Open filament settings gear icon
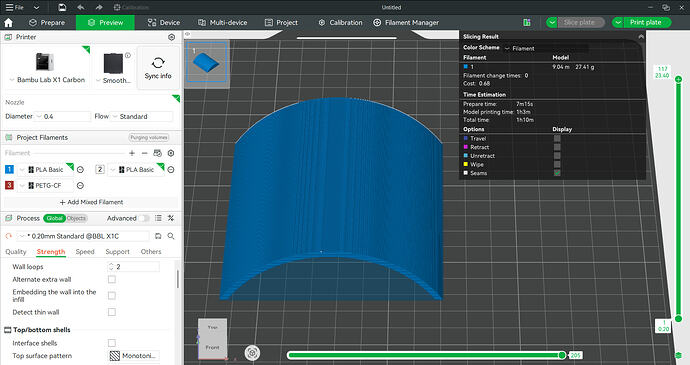 click(x=171, y=153)
